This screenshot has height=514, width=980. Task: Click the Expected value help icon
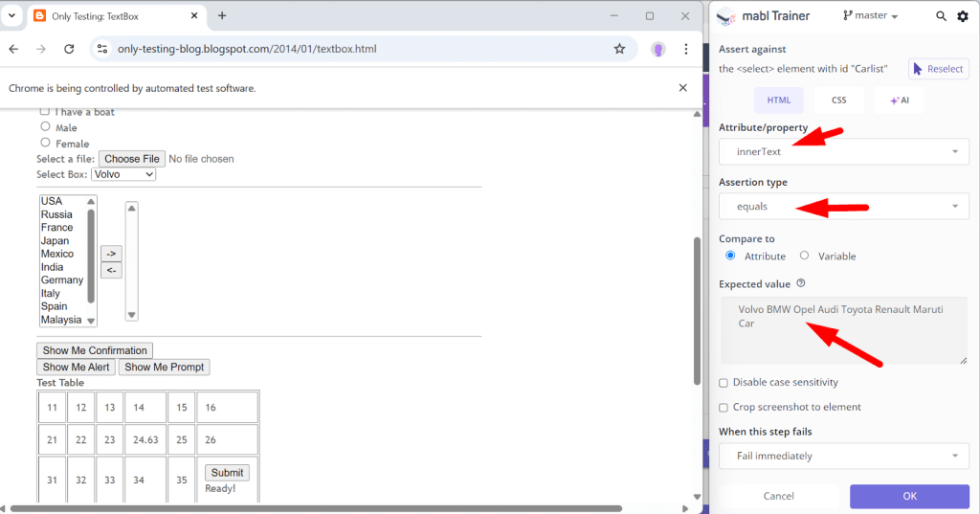click(801, 283)
